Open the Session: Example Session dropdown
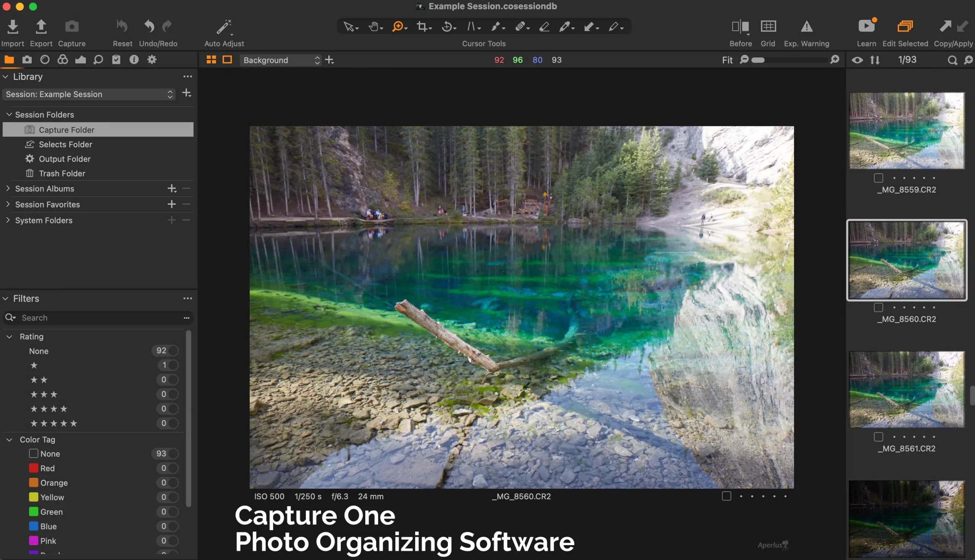 [89, 94]
